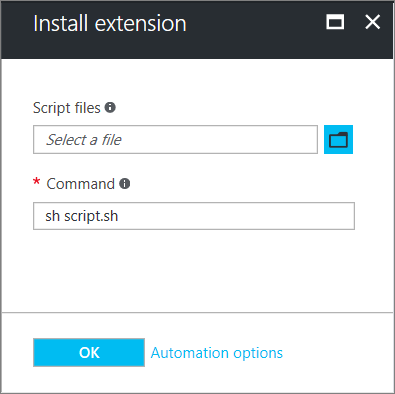Viewport: 395px width, 394px height.
Task: Click the "Script files" label
Action: (x=67, y=108)
